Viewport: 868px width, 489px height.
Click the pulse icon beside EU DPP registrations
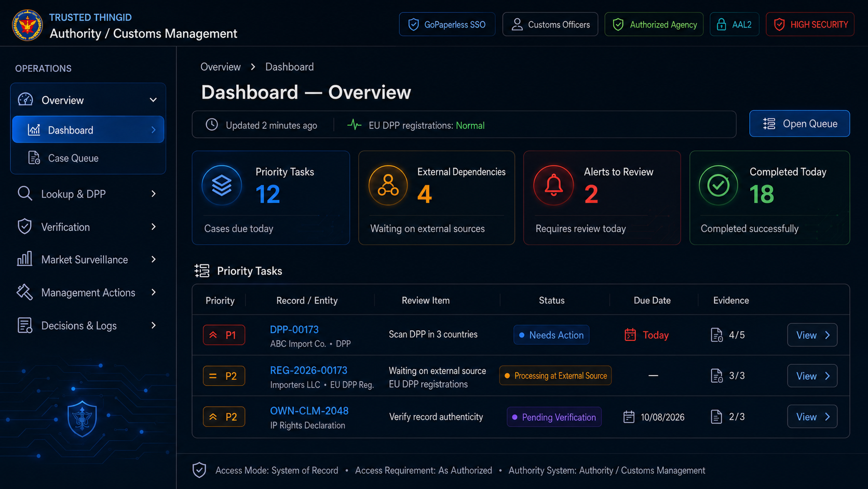[x=354, y=125]
